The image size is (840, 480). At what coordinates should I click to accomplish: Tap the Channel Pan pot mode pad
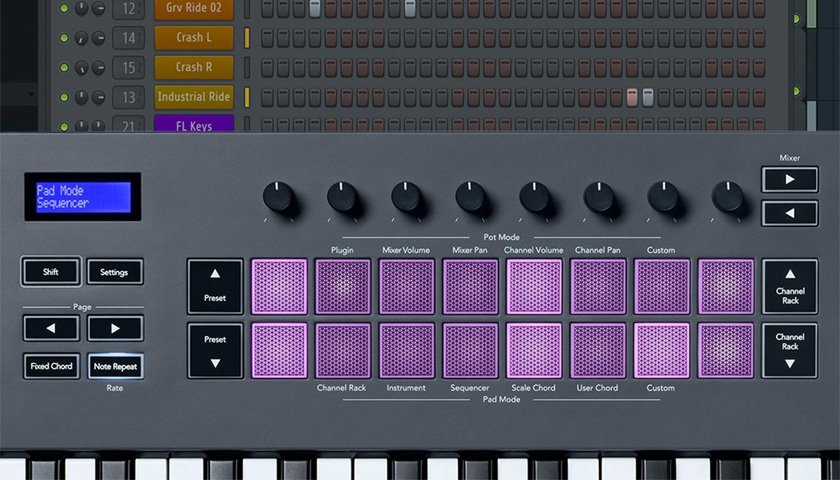[598, 287]
